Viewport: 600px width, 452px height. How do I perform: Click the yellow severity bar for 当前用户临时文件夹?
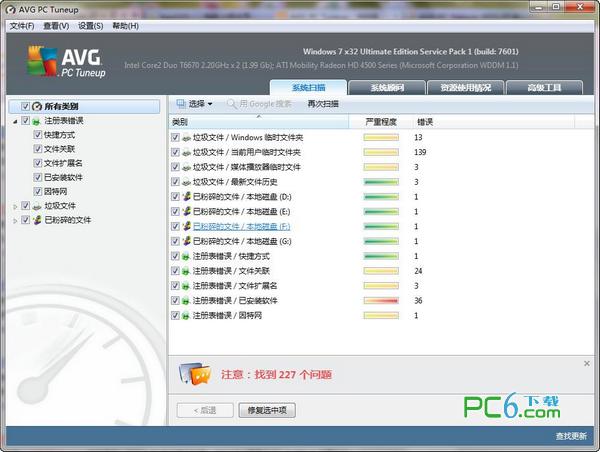tap(381, 152)
